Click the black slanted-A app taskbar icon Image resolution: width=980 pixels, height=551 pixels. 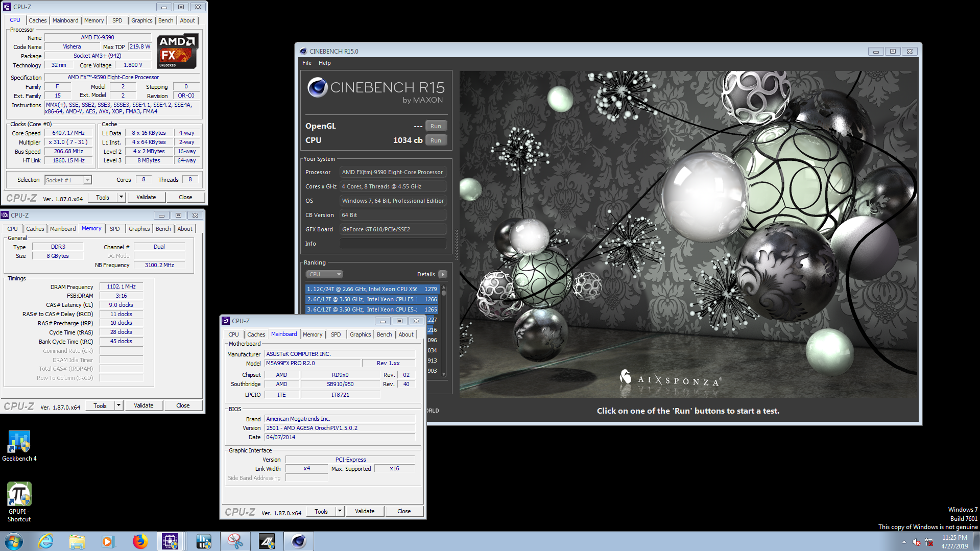[267, 541]
